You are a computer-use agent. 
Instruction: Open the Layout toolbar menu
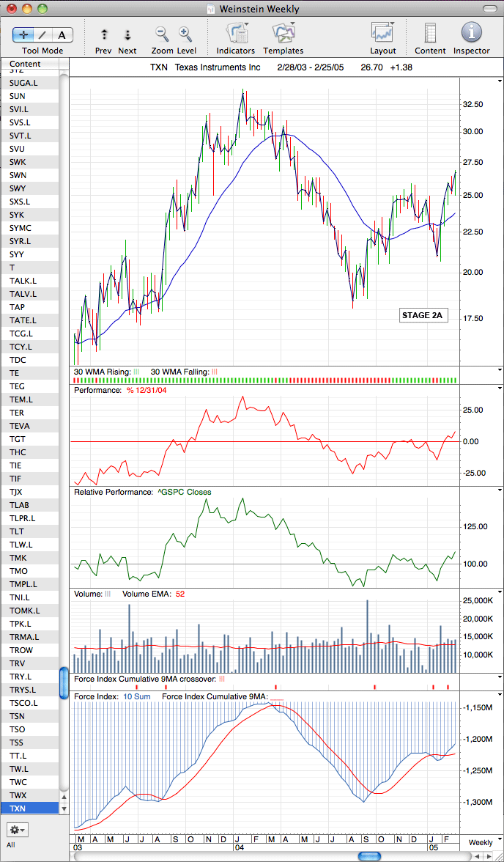point(383,34)
